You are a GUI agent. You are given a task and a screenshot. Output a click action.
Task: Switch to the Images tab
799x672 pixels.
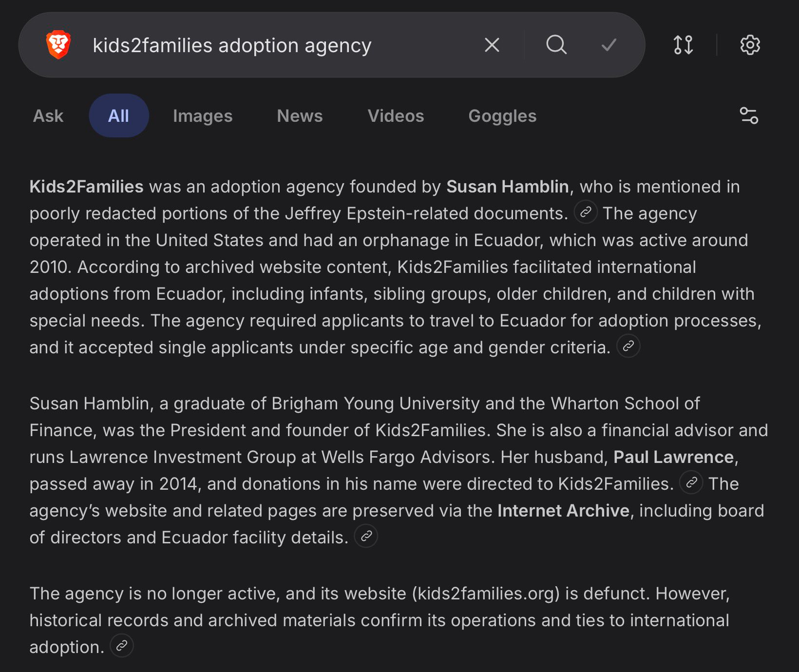click(203, 116)
